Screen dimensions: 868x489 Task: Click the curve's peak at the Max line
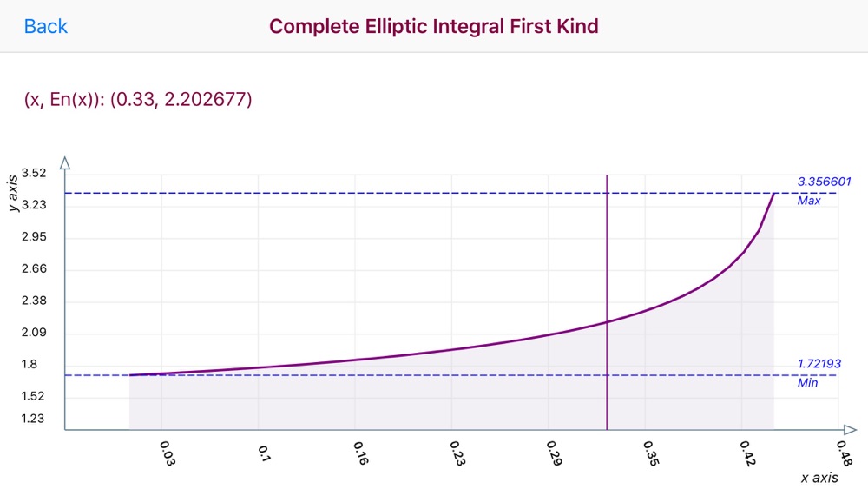773,194
